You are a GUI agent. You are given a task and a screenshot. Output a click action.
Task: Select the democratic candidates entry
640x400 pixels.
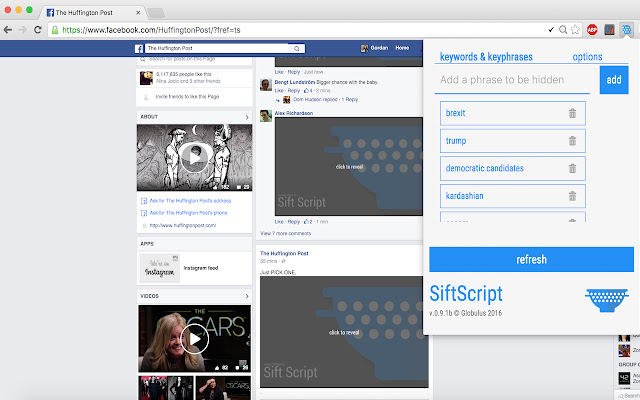(513, 168)
